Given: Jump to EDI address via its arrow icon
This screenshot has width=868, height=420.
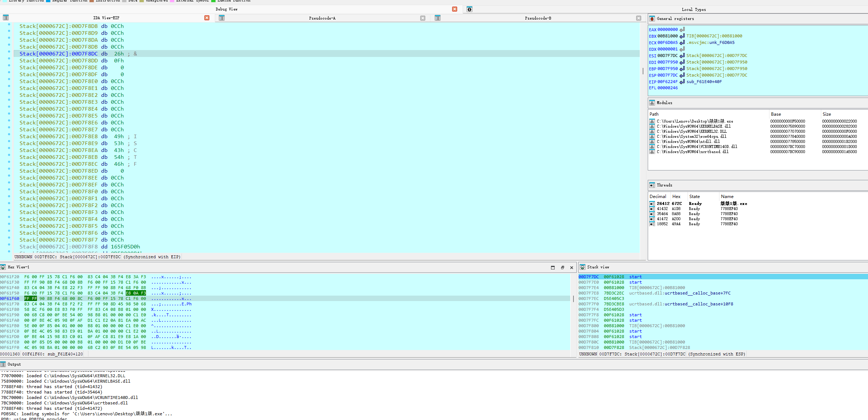Looking at the screenshot, I should (x=682, y=62).
